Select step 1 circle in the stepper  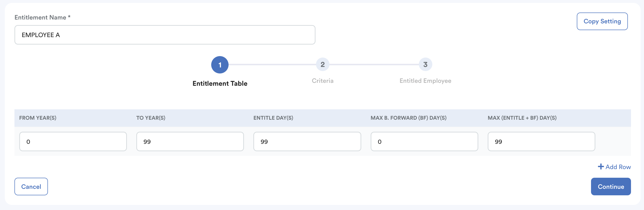tap(220, 65)
